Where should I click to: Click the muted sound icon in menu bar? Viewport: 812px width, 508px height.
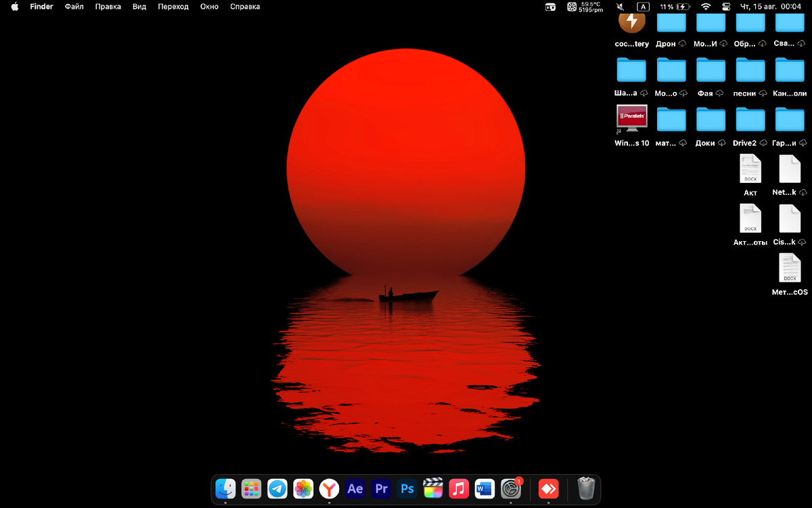click(621, 7)
